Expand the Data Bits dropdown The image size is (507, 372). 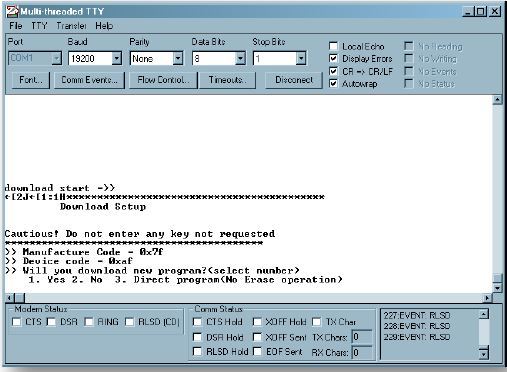point(240,58)
